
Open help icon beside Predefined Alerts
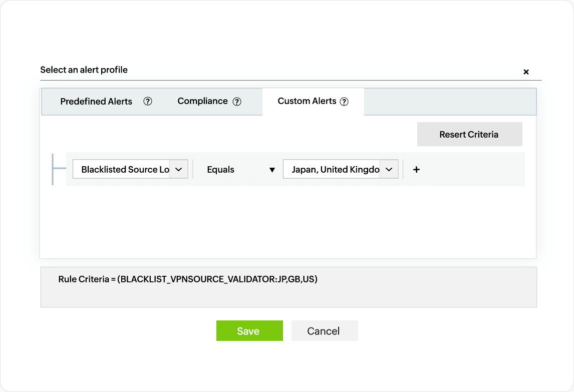(x=148, y=101)
